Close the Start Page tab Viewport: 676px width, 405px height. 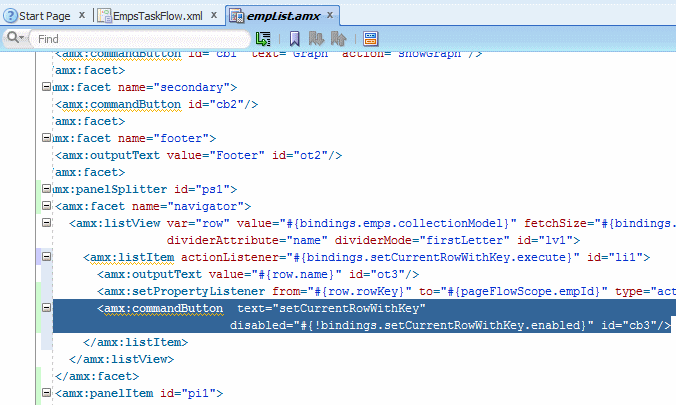point(82,15)
